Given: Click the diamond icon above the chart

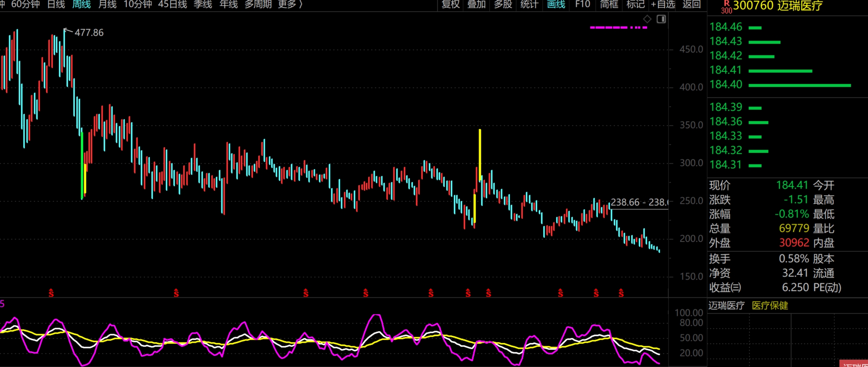Looking at the screenshot, I should pos(647,19).
